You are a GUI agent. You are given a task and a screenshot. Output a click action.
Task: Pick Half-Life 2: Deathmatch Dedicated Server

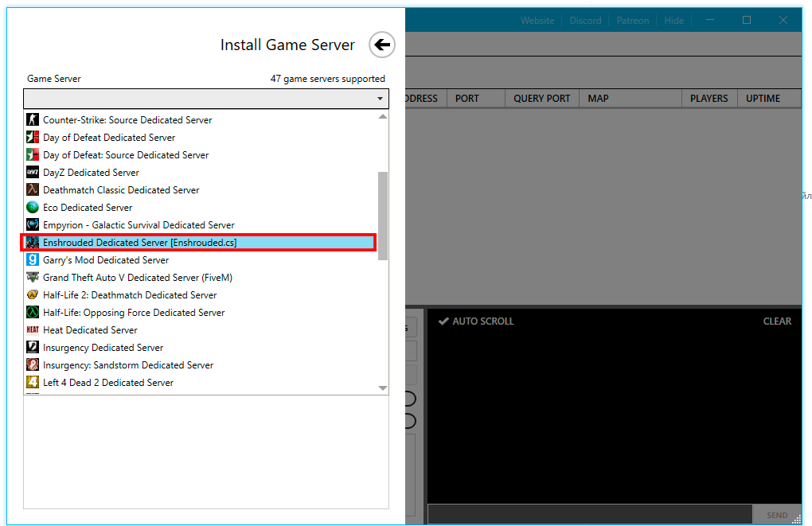click(x=201, y=295)
